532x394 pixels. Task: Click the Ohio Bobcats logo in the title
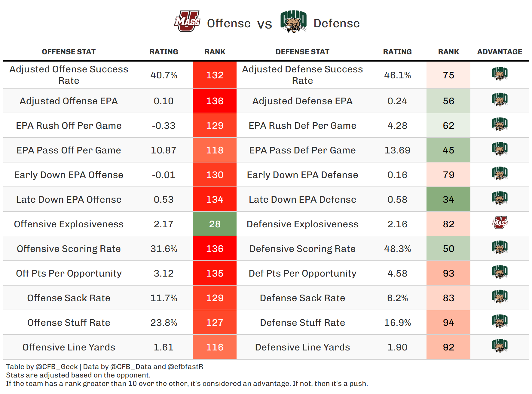pos(293,22)
